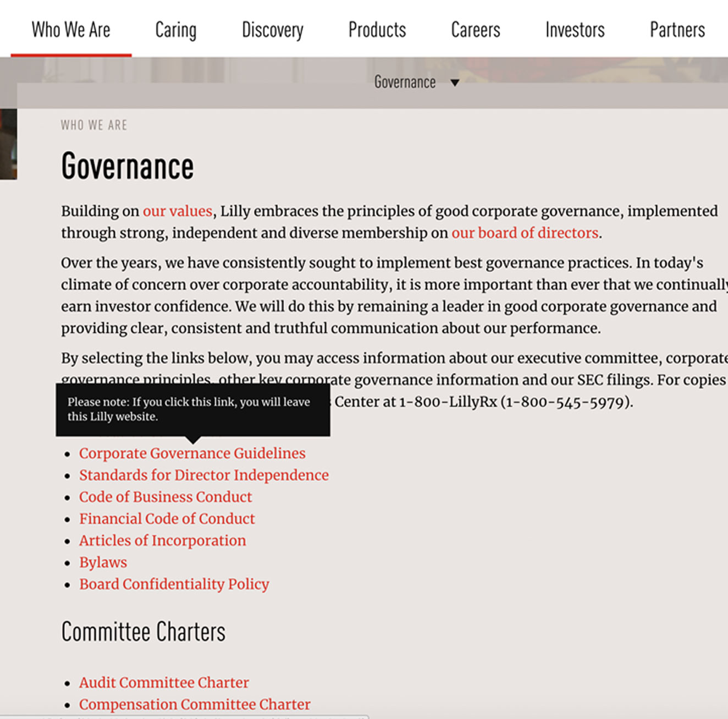Follow the 'our values' link
This screenshot has width=728, height=719.
click(x=177, y=211)
